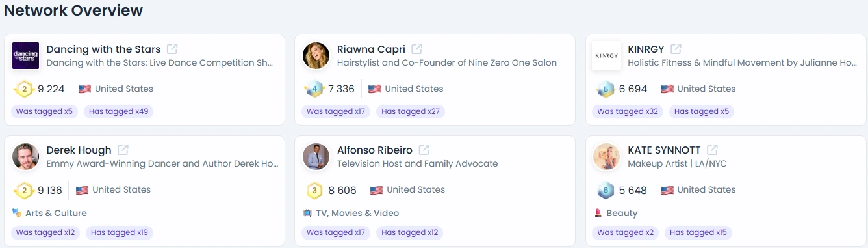This screenshot has height=248, width=868.
Task: Click the rank 3 badge for Alfonso Ribeiro
Action: (314, 191)
